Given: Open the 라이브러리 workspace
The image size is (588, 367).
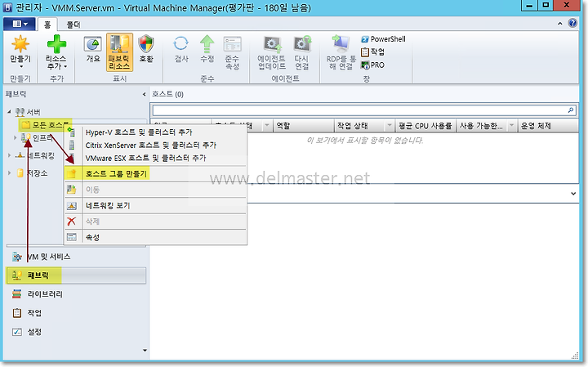Looking at the screenshot, I should pyautogui.click(x=76, y=294).
